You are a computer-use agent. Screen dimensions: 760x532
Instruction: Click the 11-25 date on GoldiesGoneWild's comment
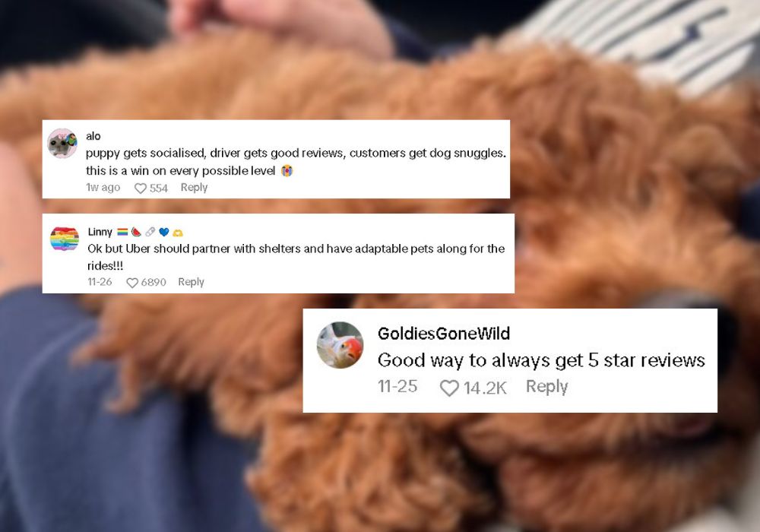397,386
